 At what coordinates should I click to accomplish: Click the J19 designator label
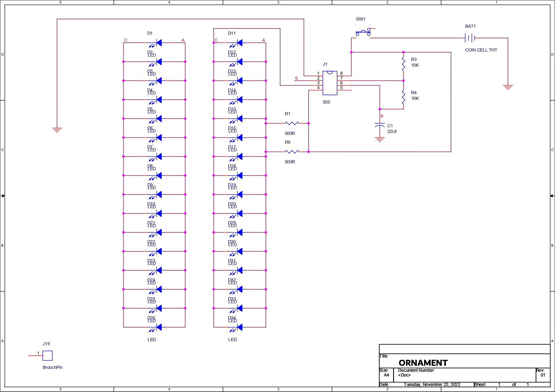coord(46,344)
